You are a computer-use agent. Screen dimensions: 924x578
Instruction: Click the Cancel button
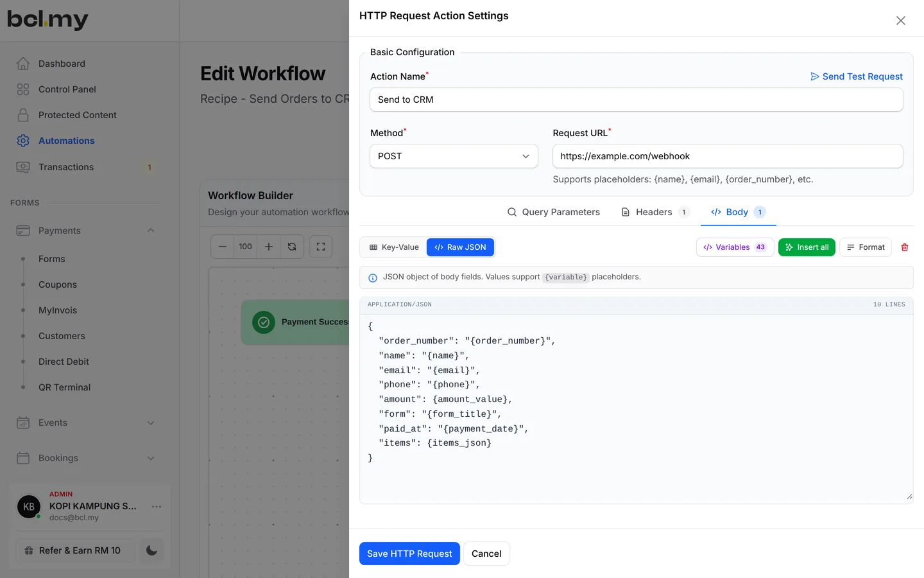(486, 554)
